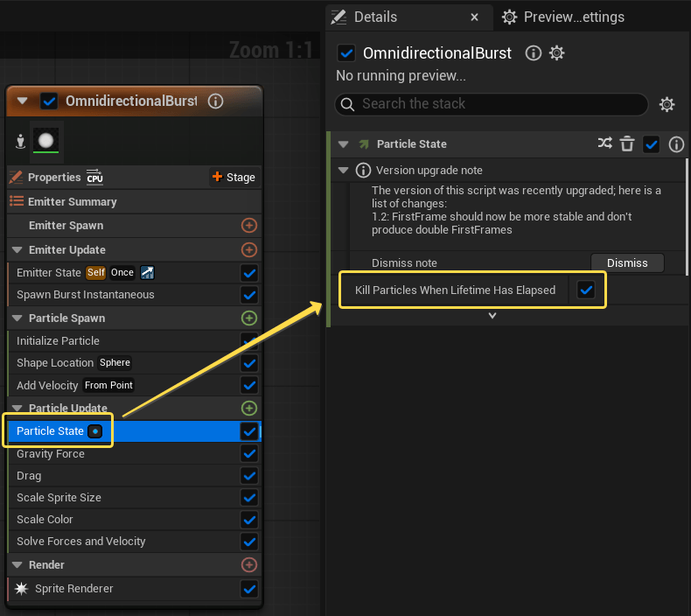Toggle OmnidirectionalBurst checkbox in Details panel

tap(346, 53)
